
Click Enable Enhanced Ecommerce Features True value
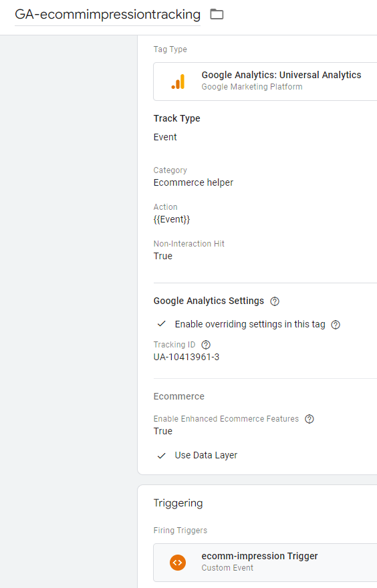[163, 431]
